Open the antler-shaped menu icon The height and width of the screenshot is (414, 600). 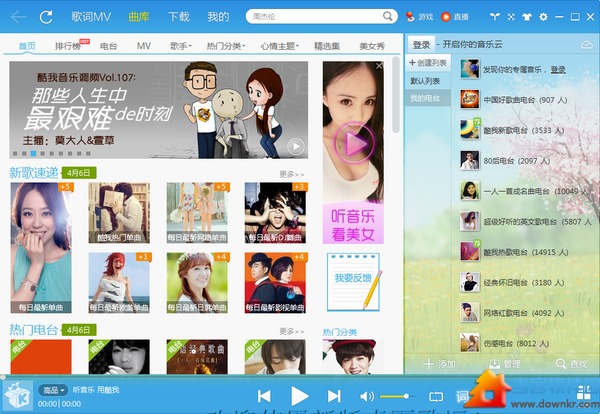click(x=494, y=17)
